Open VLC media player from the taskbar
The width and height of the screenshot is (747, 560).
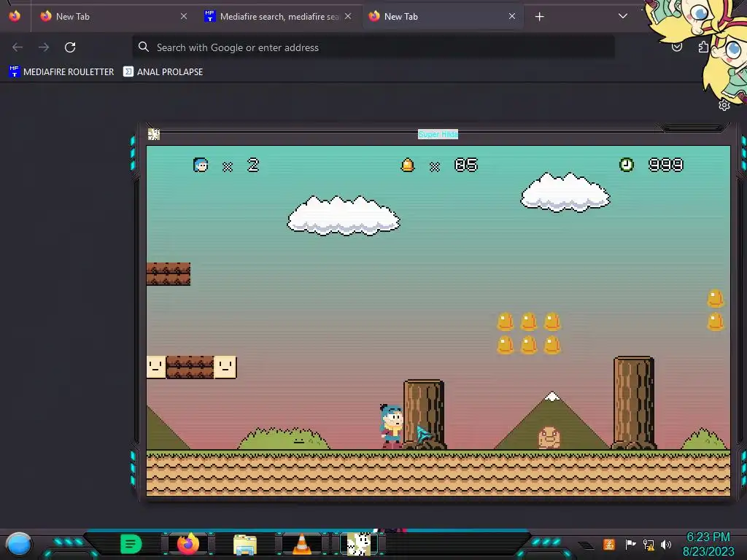click(301, 544)
